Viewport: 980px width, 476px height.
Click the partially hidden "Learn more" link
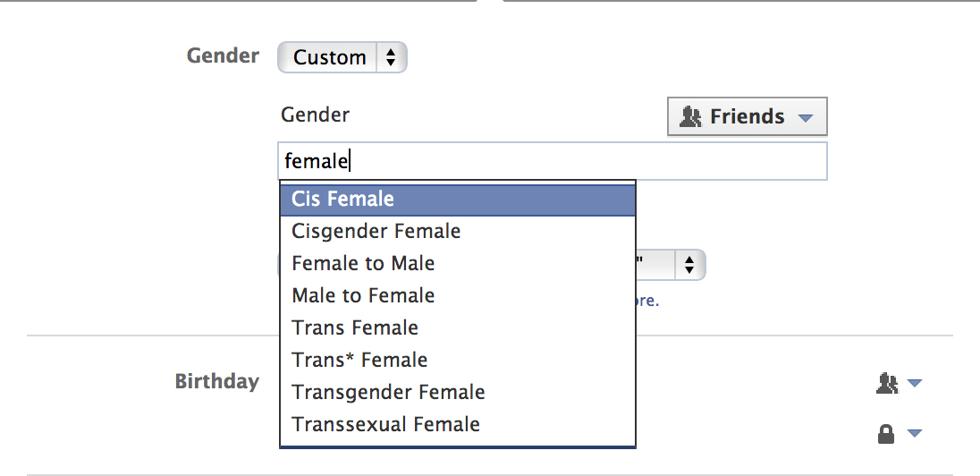click(647, 302)
